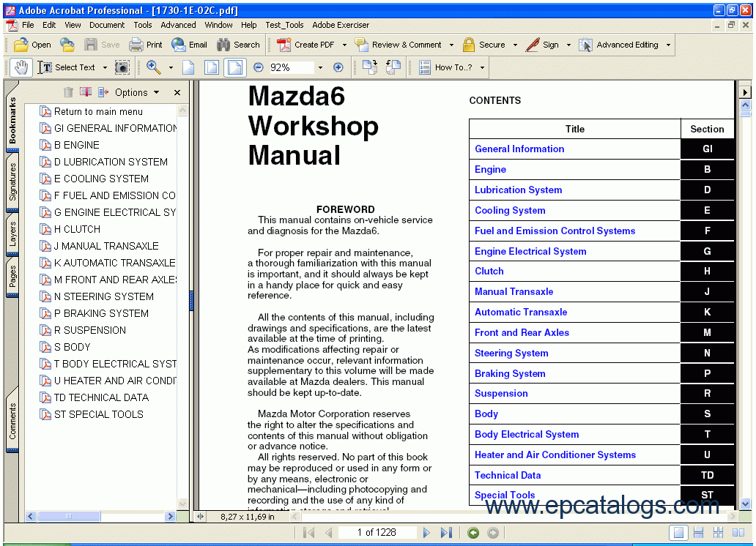Viewport: 756px width, 546px height.
Task: Click the Search binoculars icon
Action: (x=223, y=45)
